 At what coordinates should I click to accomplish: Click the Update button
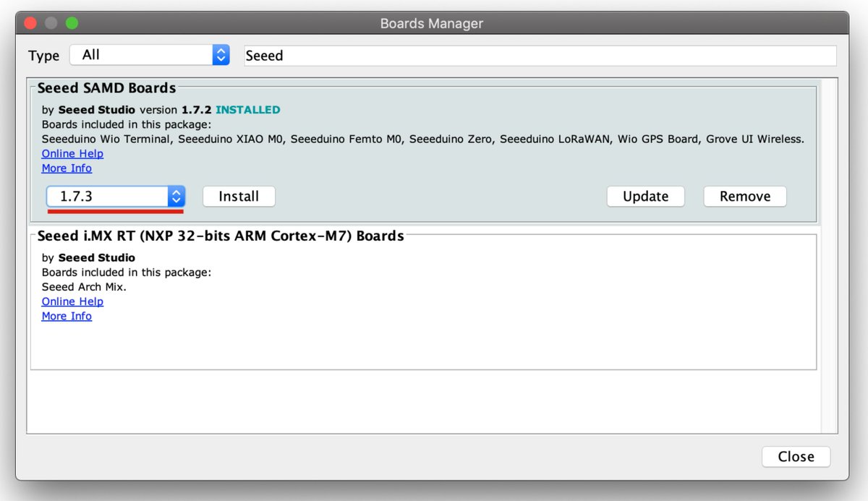tap(645, 196)
